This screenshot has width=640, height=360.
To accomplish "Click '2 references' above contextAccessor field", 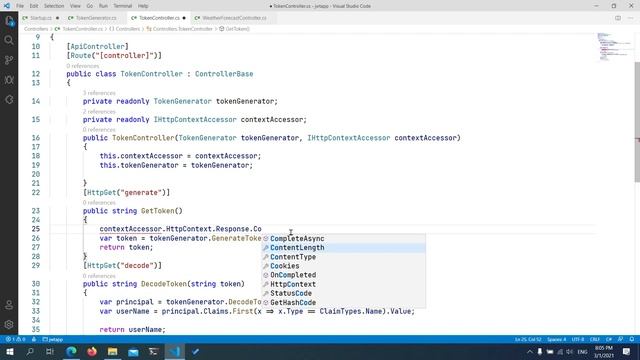I will pos(99,111).
